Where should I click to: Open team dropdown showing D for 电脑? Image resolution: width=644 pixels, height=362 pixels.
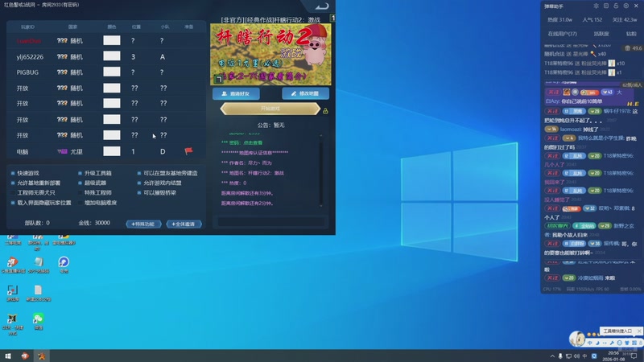[163, 151]
